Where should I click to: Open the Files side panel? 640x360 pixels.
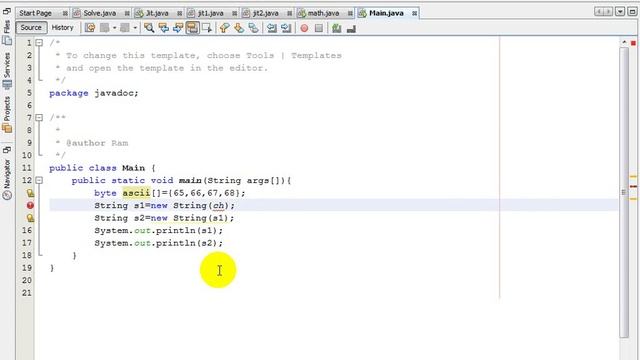pos(7,32)
